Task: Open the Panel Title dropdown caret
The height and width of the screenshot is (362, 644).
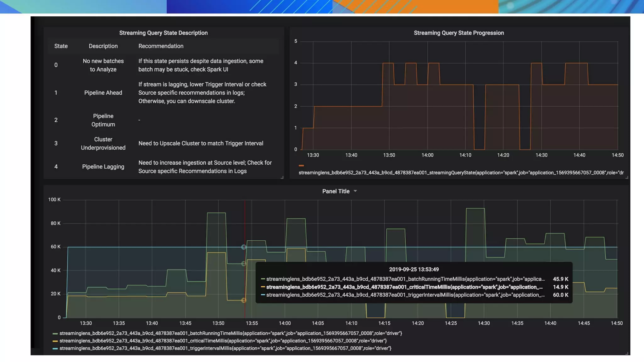Action: pyautogui.click(x=355, y=191)
